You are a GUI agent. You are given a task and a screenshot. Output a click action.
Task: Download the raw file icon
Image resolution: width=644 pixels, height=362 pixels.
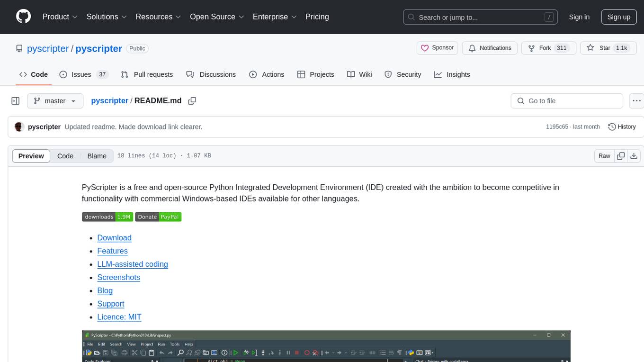point(634,156)
